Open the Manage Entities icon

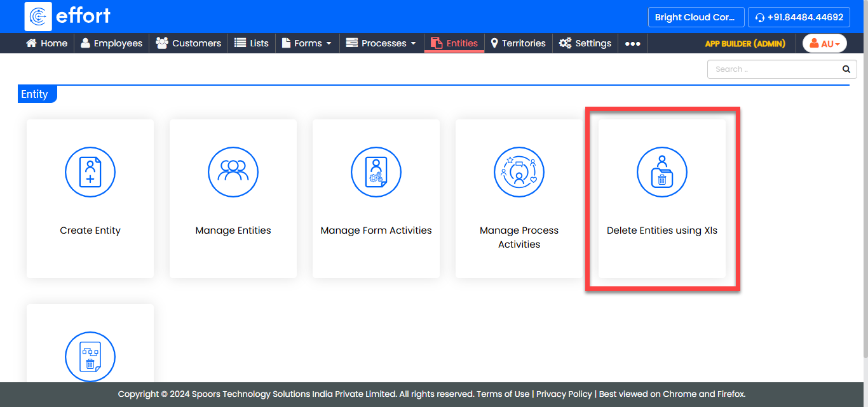pyautogui.click(x=233, y=172)
